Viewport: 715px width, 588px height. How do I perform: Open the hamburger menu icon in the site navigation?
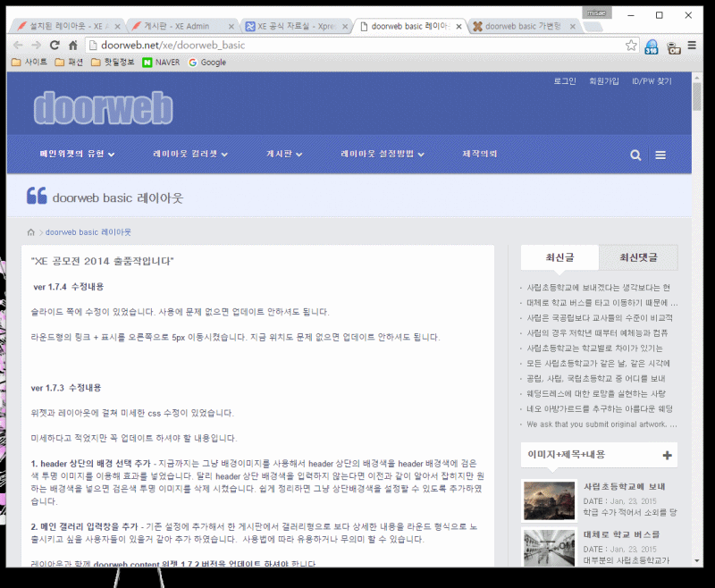[660, 155]
